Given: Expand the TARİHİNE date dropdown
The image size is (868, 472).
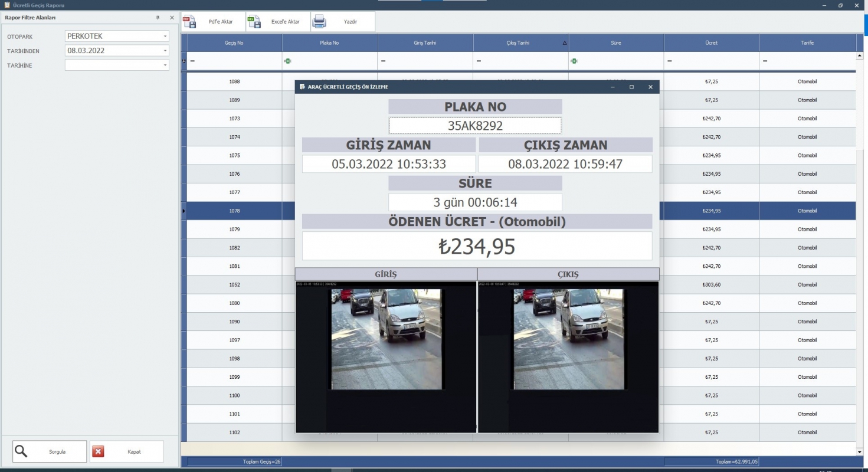Looking at the screenshot, I should pos(165,65).
